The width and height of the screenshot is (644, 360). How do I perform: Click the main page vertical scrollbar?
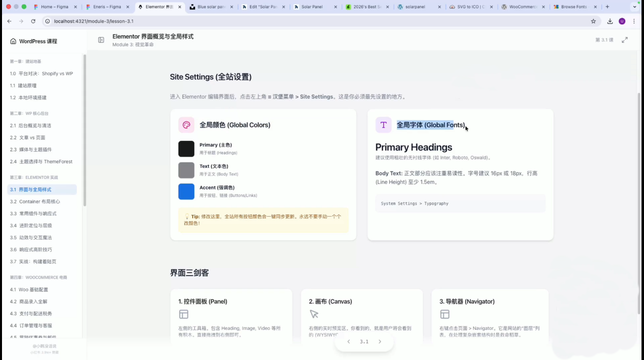(638, 203)
